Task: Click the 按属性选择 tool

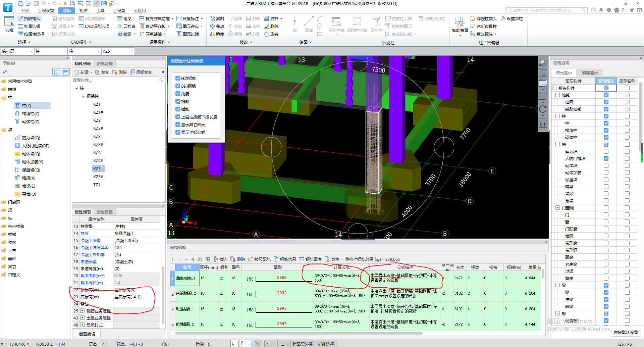Action: click(31, 34)
